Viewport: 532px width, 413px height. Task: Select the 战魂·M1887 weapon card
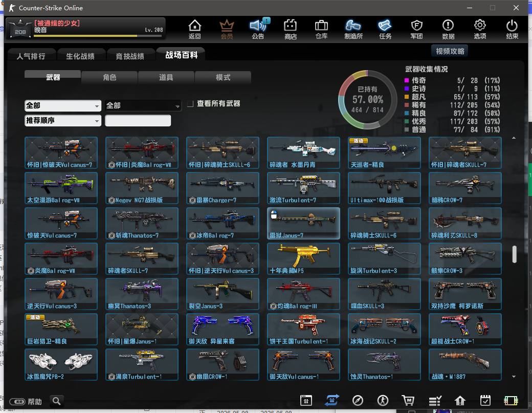click(465, 364)
